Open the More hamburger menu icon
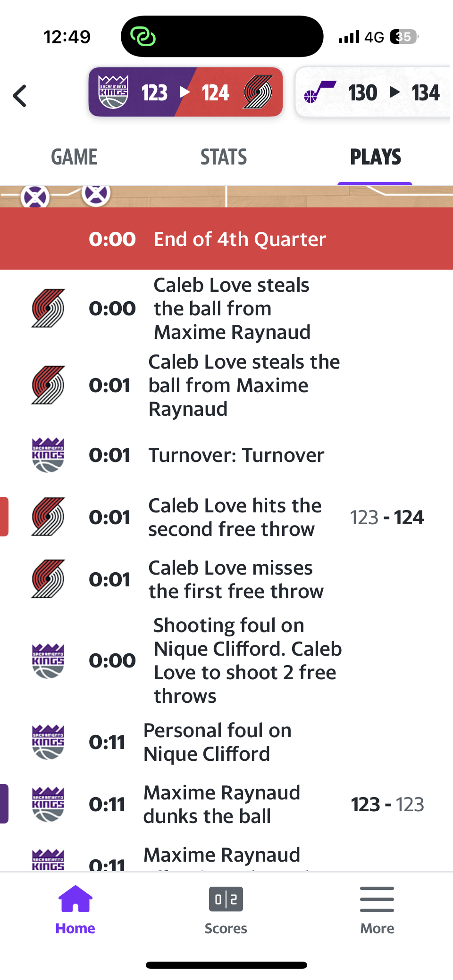 coord(377,900)
